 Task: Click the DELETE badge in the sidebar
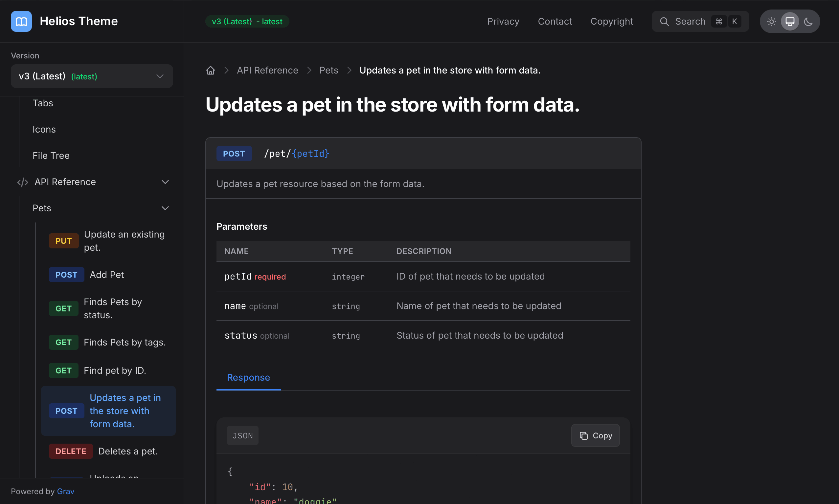coord(71,451)
